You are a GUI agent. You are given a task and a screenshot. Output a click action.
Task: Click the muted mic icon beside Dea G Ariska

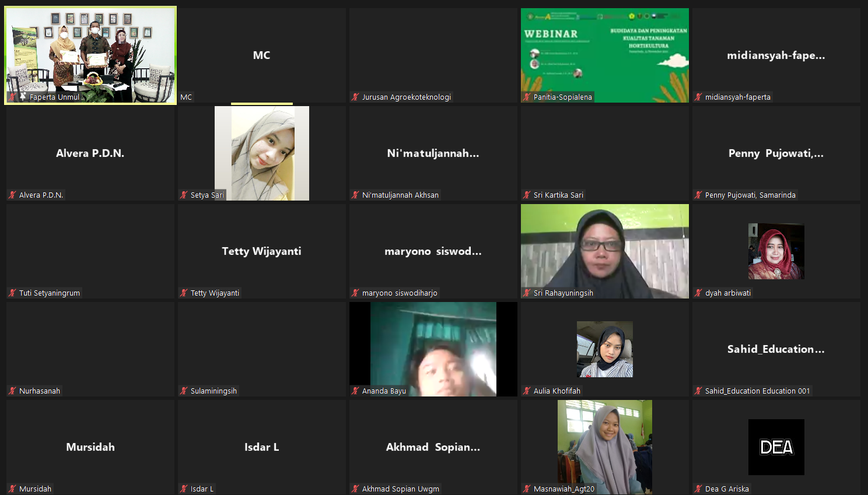tap(698, 489)
